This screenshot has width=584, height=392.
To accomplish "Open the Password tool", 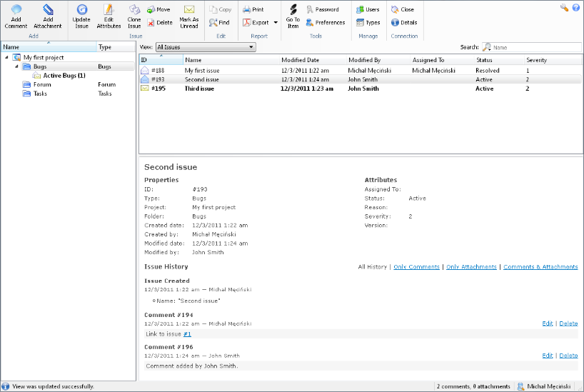I will tap(323, 9).
